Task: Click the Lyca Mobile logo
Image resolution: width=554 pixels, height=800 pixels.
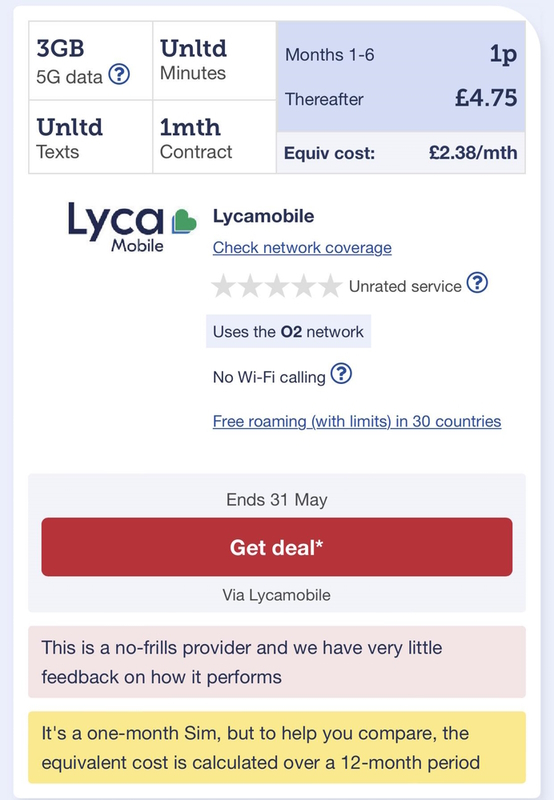Action: (x=132, y=227)
